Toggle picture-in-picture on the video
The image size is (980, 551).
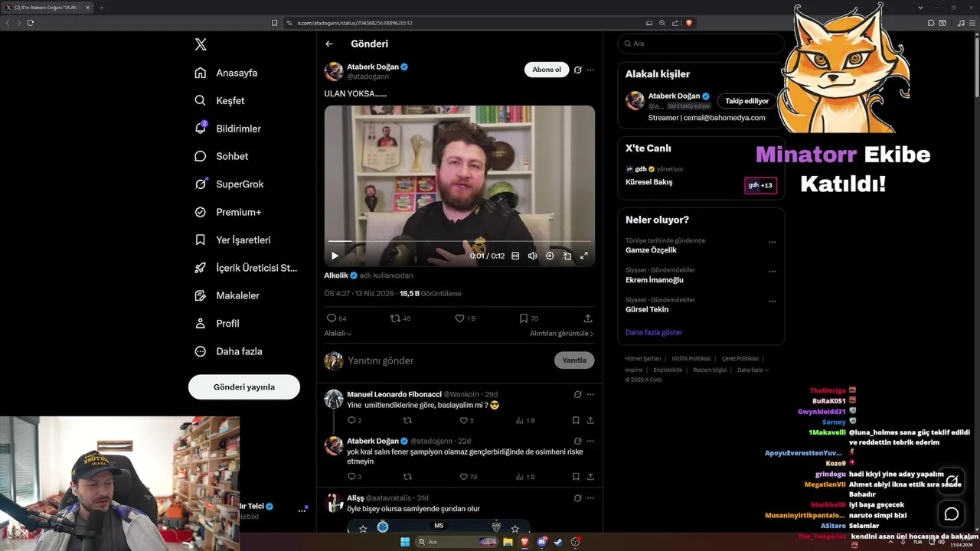coord(567,256)
